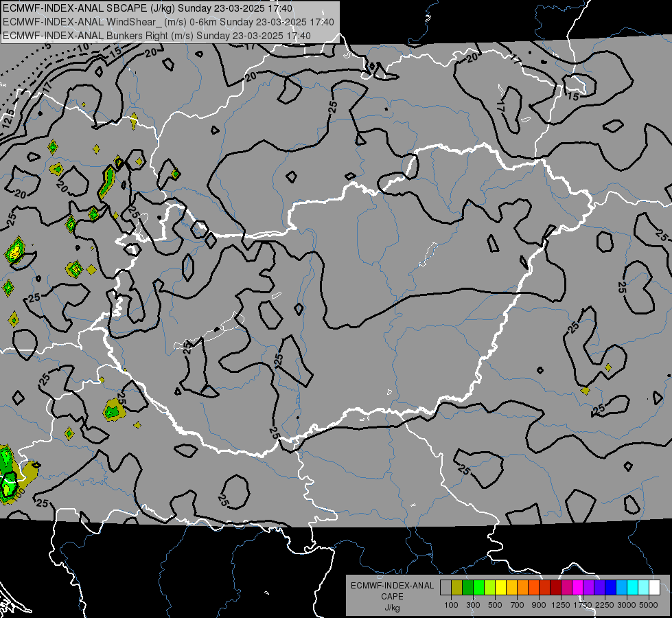The height and width of the screenshot is (618, 672).
Task: Click the 5000 tick label in legend
Action: point(649,605)
